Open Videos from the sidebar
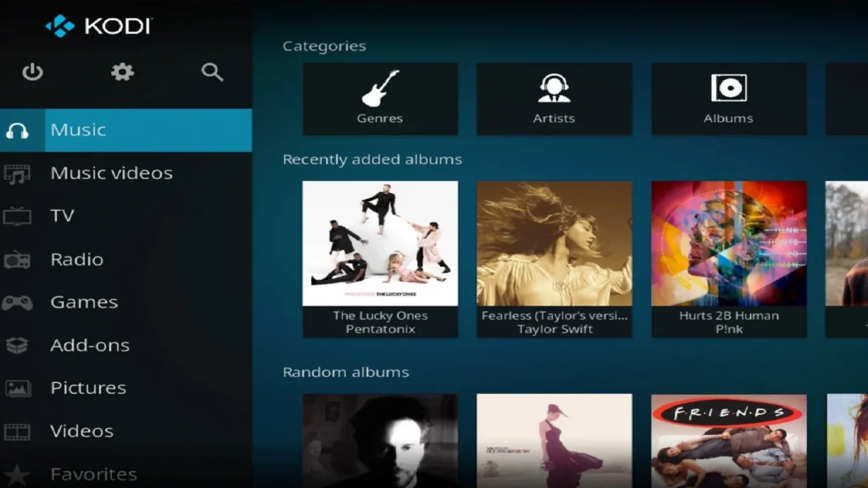868x488 pixels. [81, 431]
